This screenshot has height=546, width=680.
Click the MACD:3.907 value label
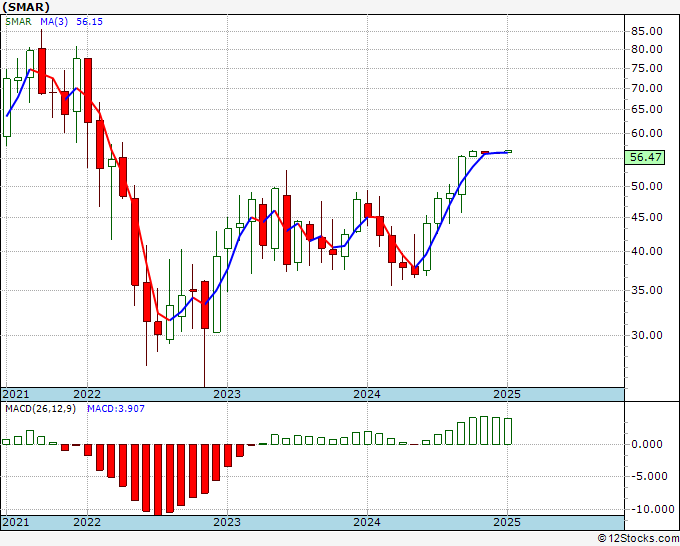[x=116, y=409]
